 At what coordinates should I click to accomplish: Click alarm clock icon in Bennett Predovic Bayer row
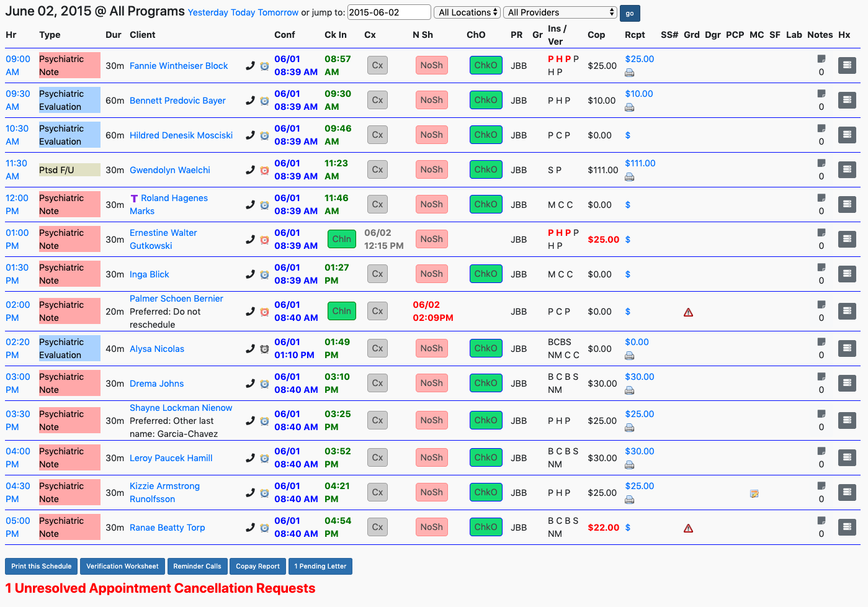pyautogui.click(x=264, y=101)
